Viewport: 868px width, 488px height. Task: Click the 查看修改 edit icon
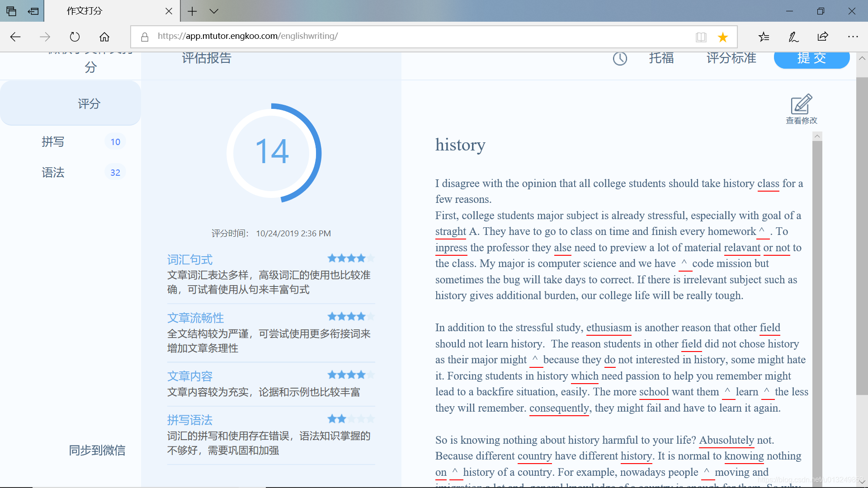(x=801, y=105)
